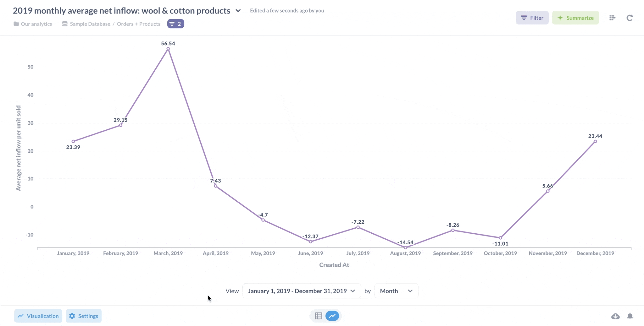The height and width of the screenshot is (326, 644).
Task: Open the Orders + Products breadcrumb
Action: (x=138, y=24)
